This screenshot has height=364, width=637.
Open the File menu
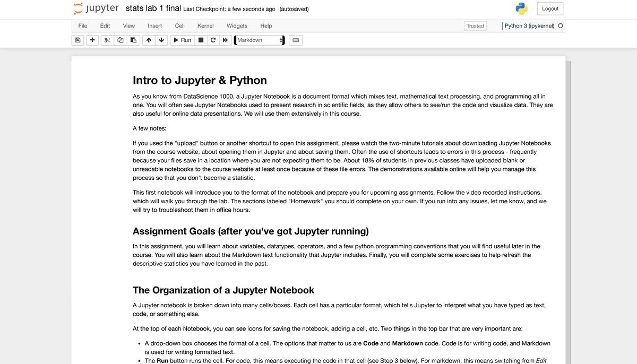83,25
